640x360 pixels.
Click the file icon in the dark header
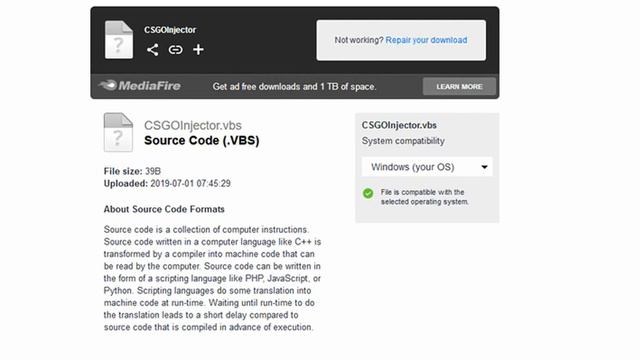[x=119, y=40]
